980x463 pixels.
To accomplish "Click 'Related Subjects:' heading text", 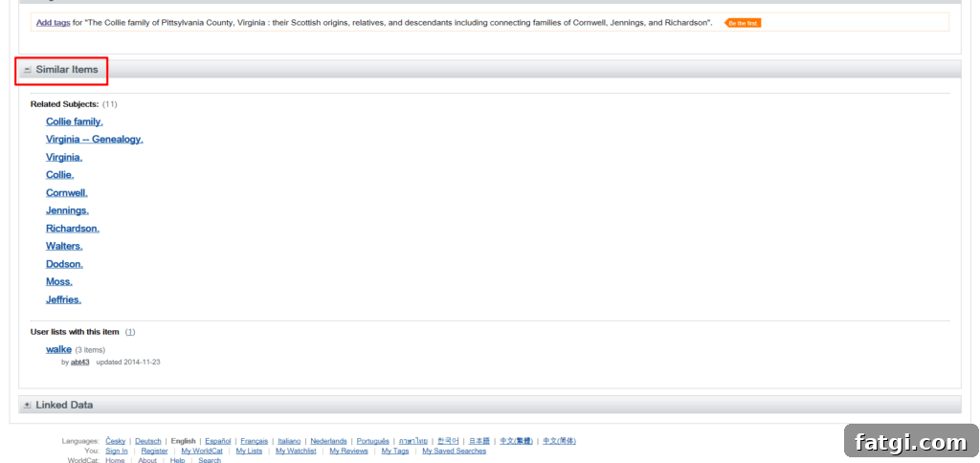I will point(64,103).
